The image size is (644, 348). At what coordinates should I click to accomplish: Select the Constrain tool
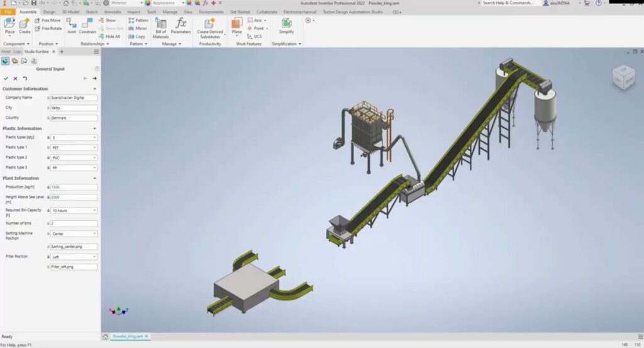87,26
